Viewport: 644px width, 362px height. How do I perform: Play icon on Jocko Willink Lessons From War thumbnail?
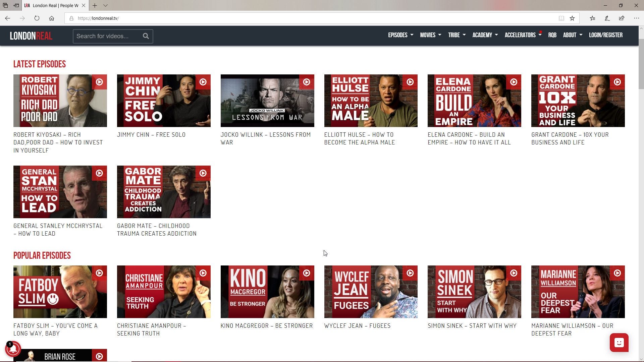[x=307, y=82]
